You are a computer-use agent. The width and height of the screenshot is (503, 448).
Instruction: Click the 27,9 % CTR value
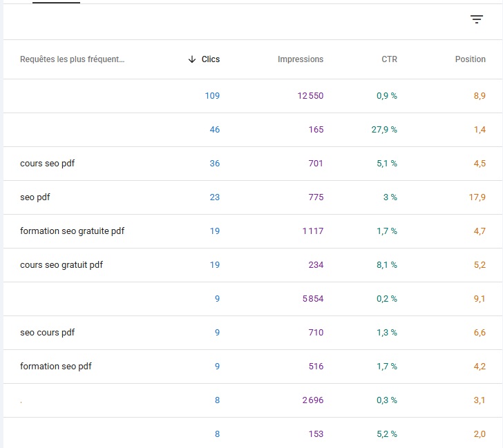[x=384, y=130]
